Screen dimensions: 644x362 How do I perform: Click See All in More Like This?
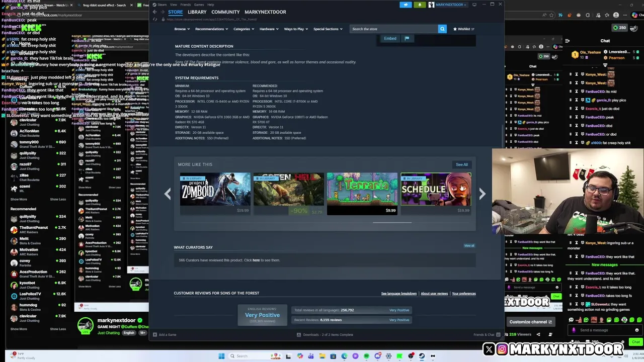point(462,164)
